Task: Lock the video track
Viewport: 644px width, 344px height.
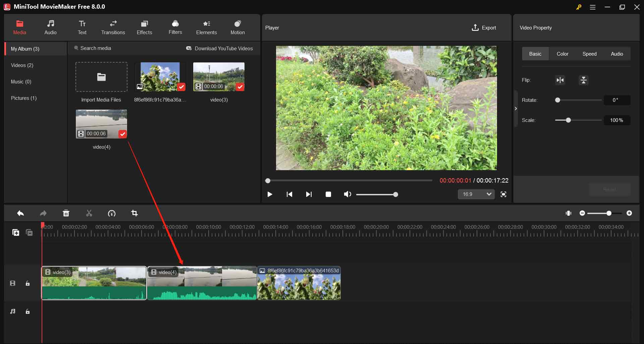Action: point(28,283)
